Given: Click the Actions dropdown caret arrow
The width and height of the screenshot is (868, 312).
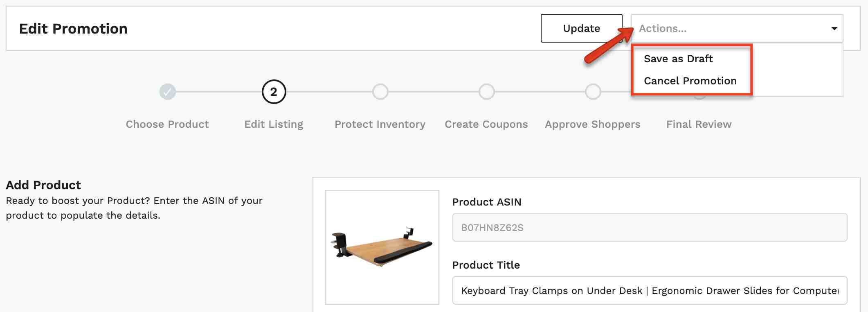Looking at the screenshot, I should (834, 29).
